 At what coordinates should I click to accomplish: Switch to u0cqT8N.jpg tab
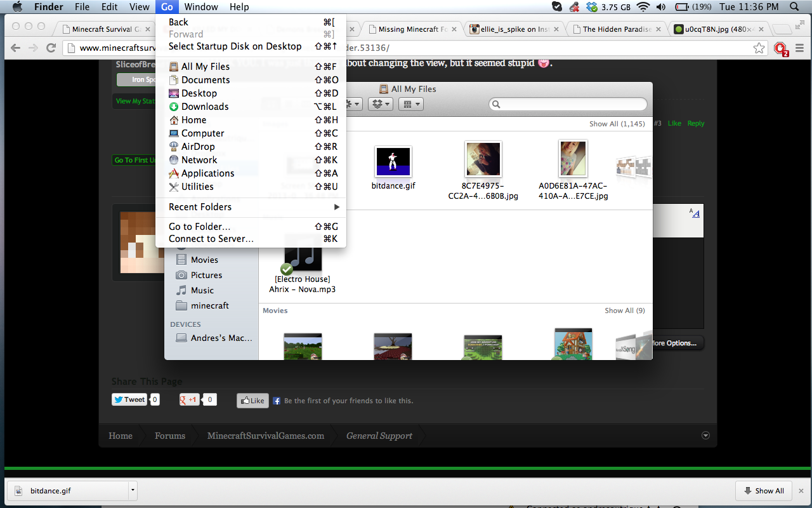(720, 29)
